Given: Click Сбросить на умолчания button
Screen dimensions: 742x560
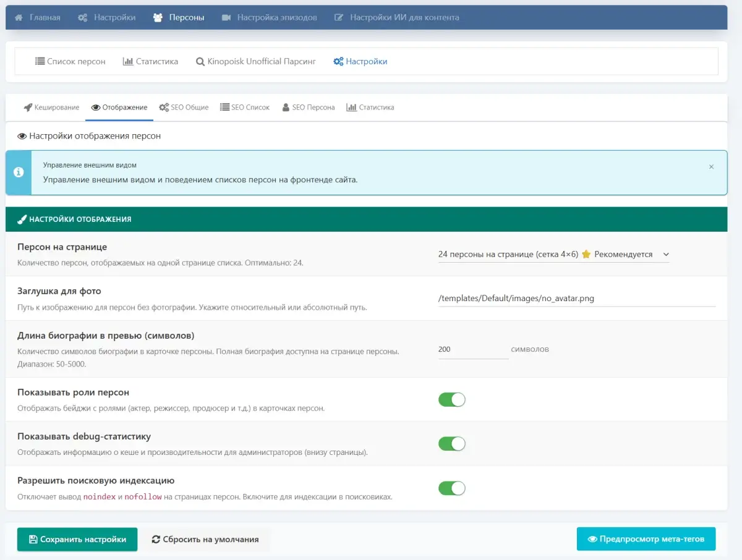Looking at the screenshot, I should coord(205,539).
